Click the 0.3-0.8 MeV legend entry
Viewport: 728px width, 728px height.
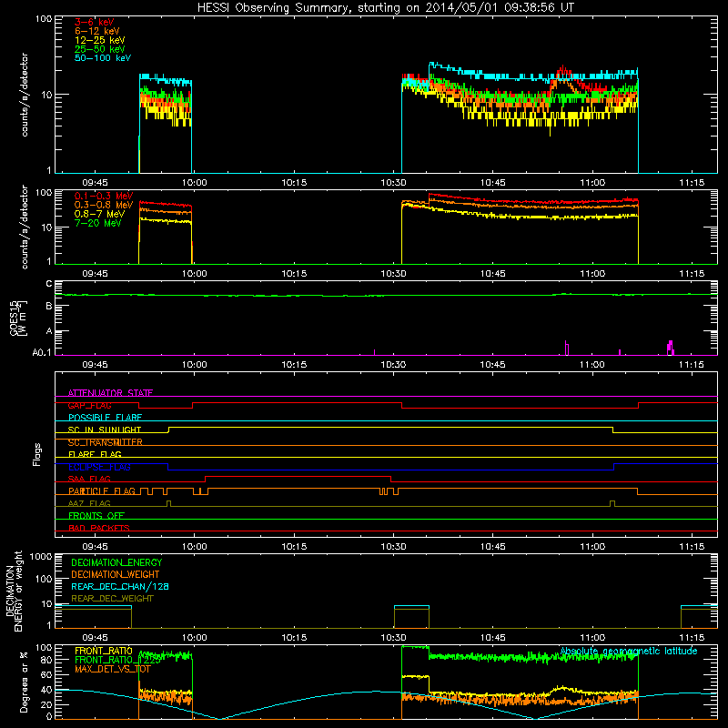tap(104, 205)
